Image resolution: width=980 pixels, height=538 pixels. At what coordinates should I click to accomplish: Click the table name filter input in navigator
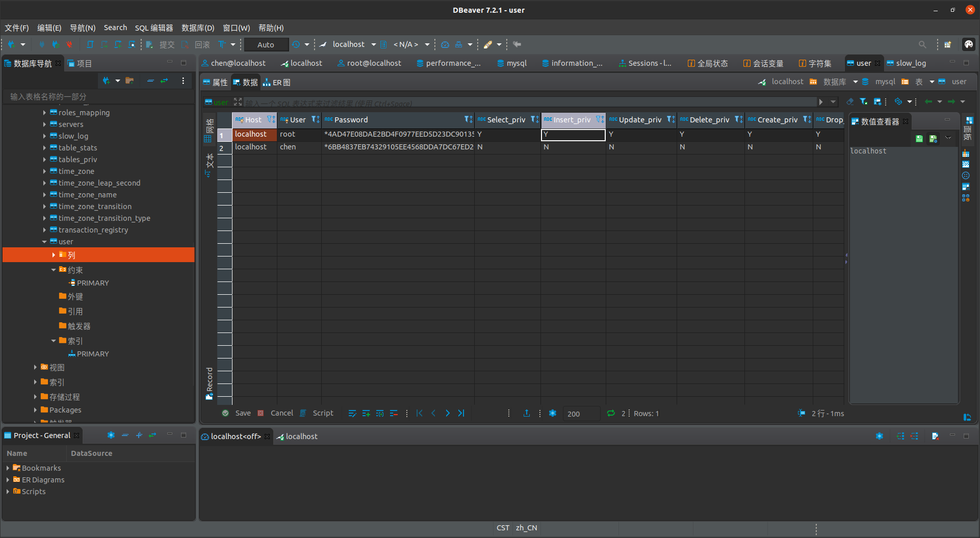pyautogui.click(x=98, y=96)
